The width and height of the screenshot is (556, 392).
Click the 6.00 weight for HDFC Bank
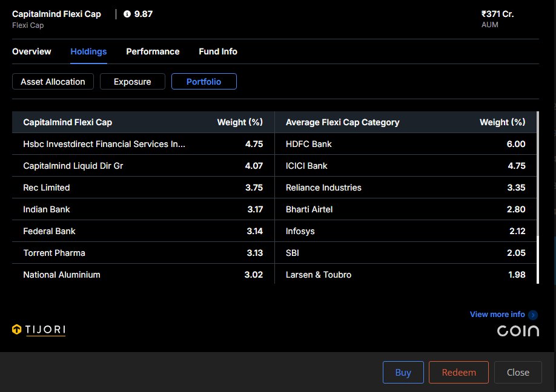(x=516, y=144)
